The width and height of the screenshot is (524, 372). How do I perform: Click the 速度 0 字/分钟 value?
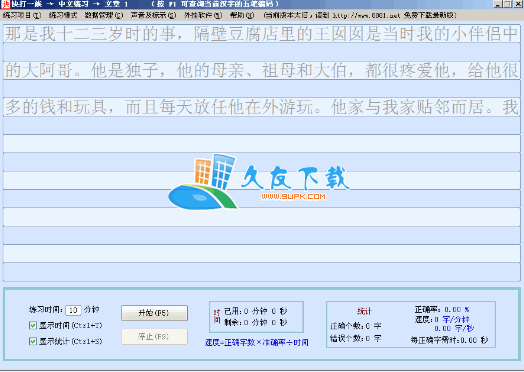[452, 320]
